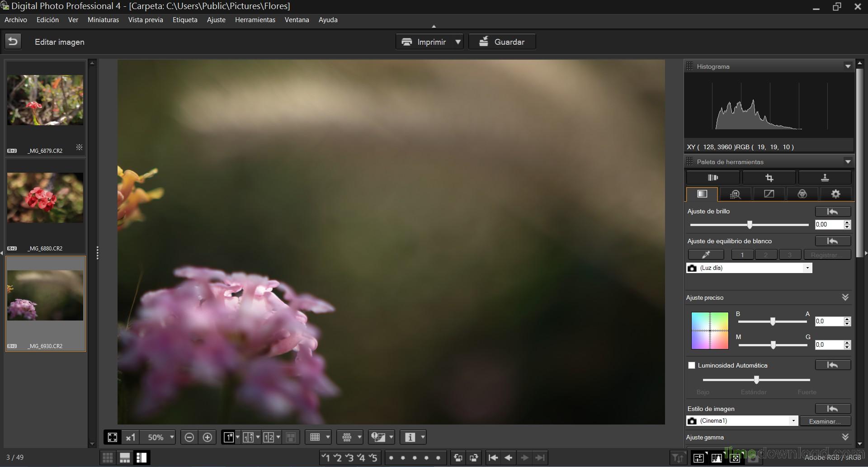Viewport: 868px width, 467px height.
Task: Open the Settings tab in tool palette
Action: [x=835, y=194]
